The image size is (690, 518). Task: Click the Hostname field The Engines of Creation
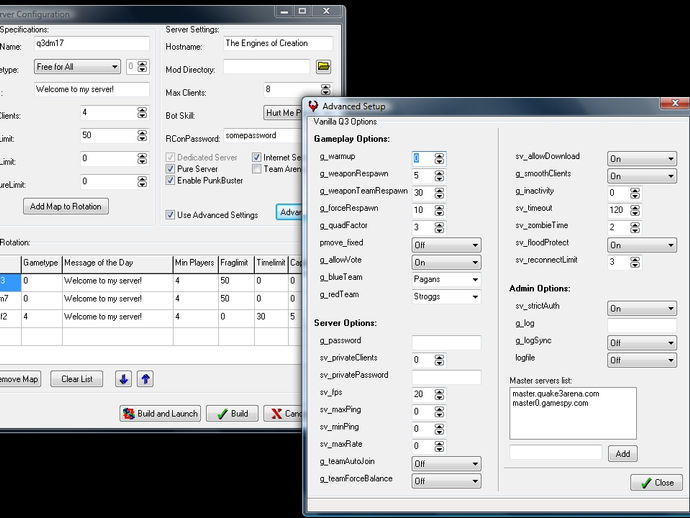pyautogui.click(x=278, y=44)
